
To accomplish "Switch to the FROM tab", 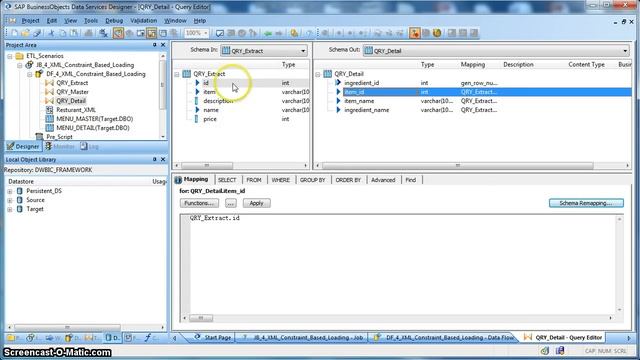I will click(254, 180).
